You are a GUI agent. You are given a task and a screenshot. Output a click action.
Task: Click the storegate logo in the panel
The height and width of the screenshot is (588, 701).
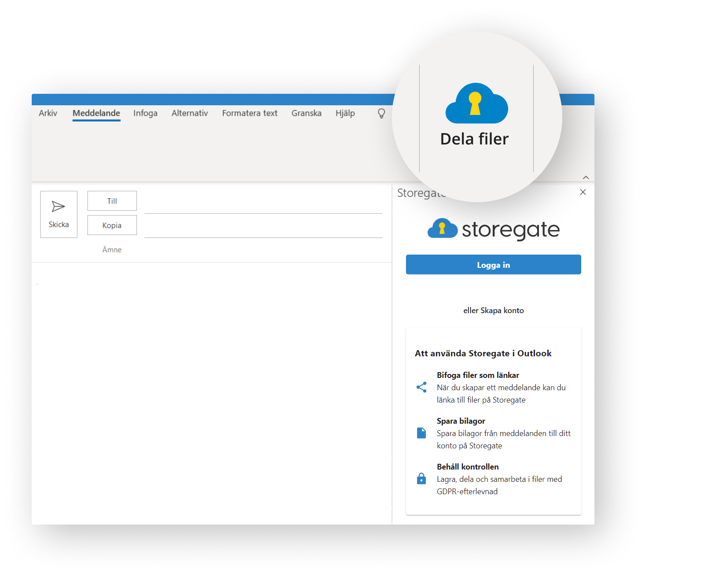point(494,229)
